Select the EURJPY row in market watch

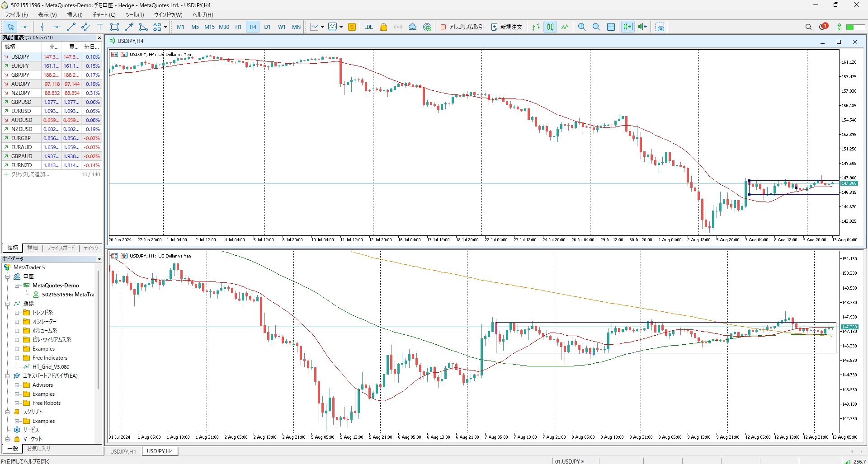[20, 66]
